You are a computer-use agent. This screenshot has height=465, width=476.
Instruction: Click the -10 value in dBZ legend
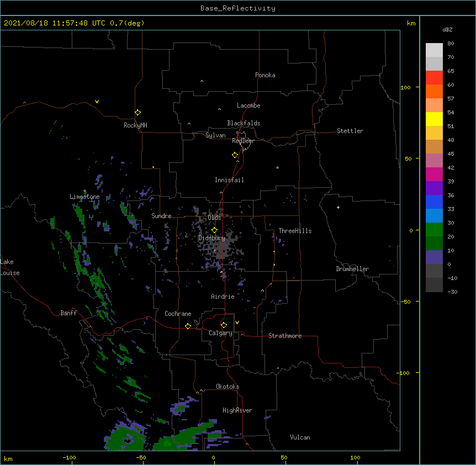click(x=452, y=278)
